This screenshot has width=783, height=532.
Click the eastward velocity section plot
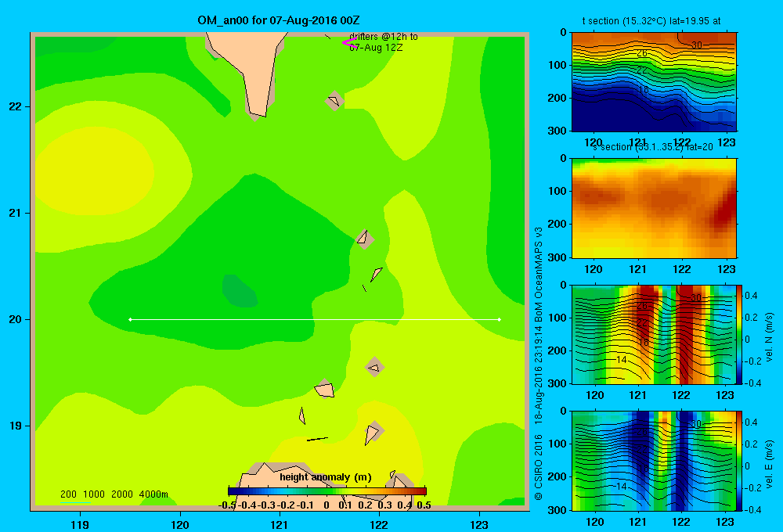coord(654,461)
